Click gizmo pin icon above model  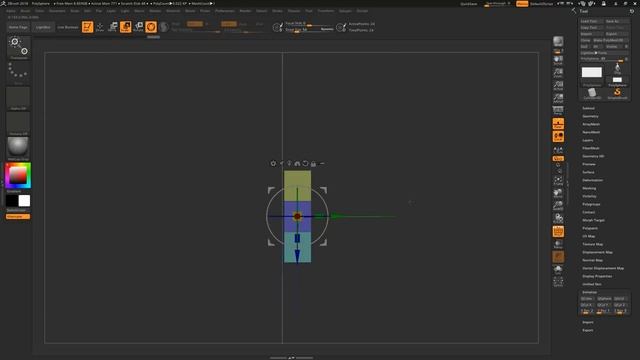tap(289, 163)
